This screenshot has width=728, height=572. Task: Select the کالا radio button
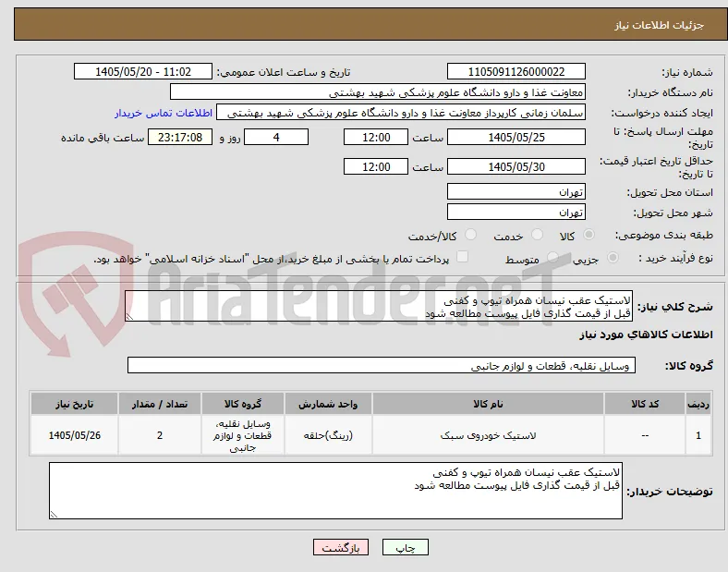(x=588, y=235)
